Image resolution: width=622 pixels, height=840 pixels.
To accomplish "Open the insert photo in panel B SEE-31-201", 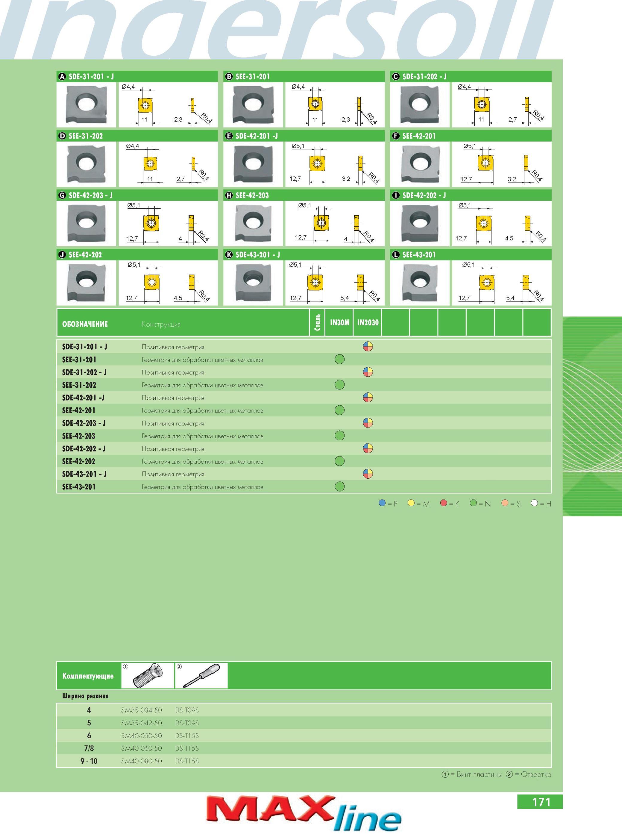I will pos(253,105).
